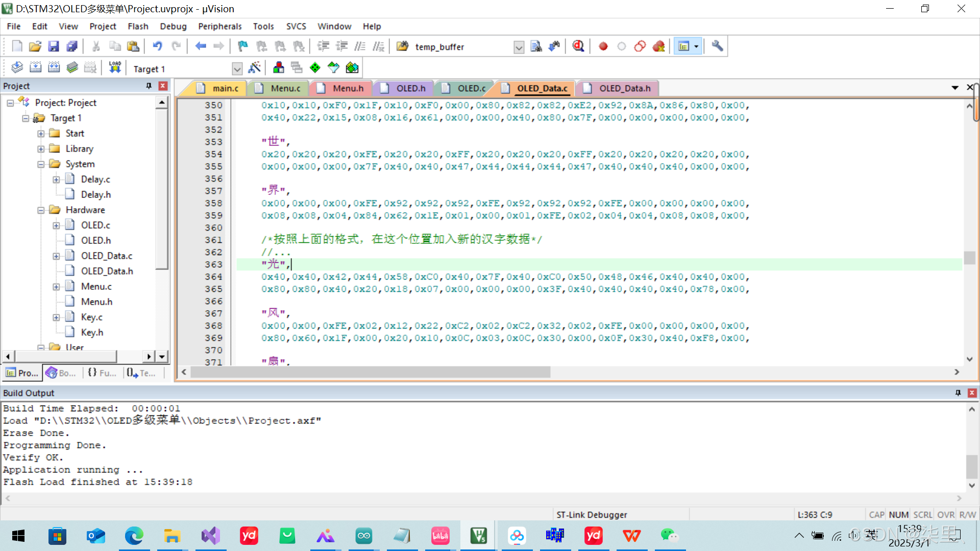Toggle window layout view button
The image size is (980, 551).
683,46
